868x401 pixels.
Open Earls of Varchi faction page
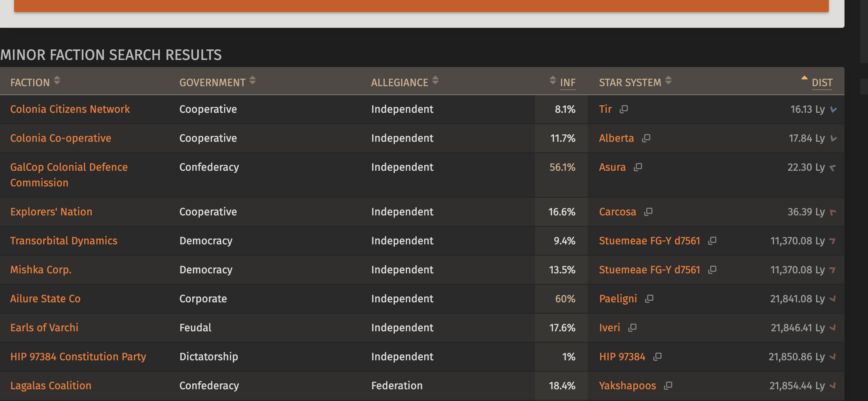[44, 328]
